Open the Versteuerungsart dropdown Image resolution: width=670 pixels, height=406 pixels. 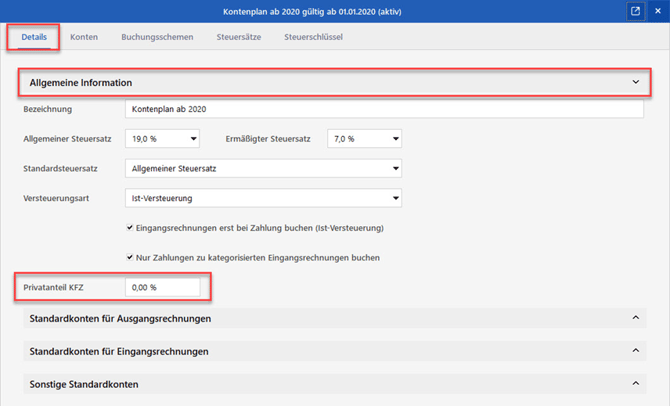[x=264, y=198]
